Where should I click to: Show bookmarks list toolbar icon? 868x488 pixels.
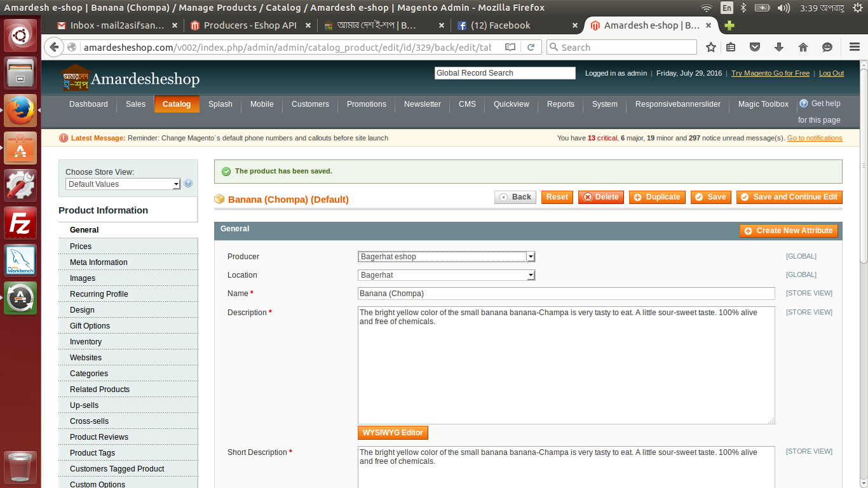click(x=731, y=47)
